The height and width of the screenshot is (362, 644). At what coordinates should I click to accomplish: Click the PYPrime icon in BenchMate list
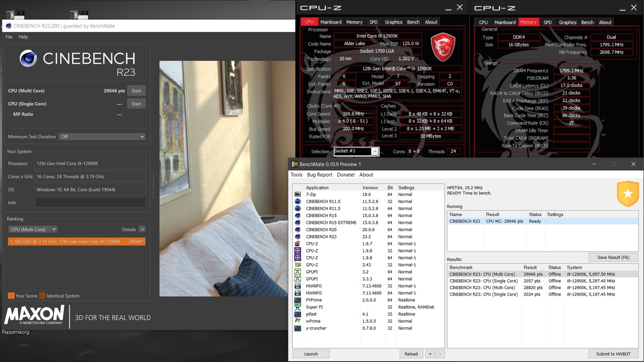(x=298, y=300)
